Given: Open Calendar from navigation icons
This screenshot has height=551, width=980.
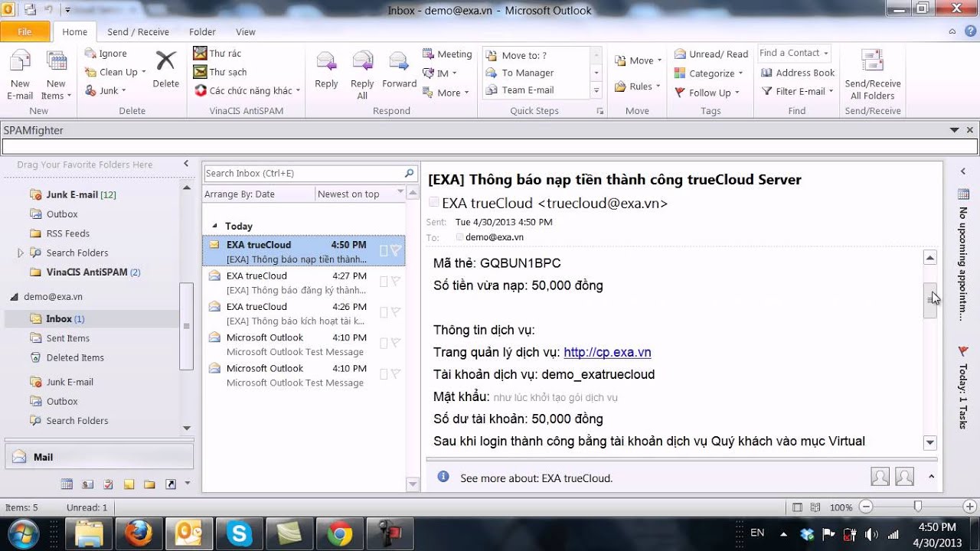Looking at the screenshot, I should [x=67, y=484].
